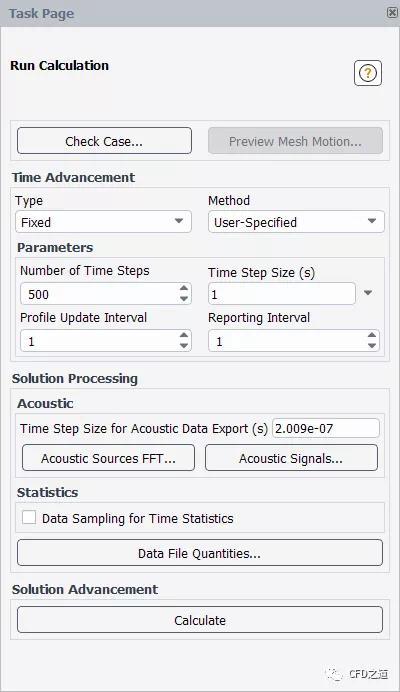Image resolution: width=400 pixels, height=692 pixels.
Task: Enable Data Sampling for Time Statistics
Action: (x=29, y=517)
